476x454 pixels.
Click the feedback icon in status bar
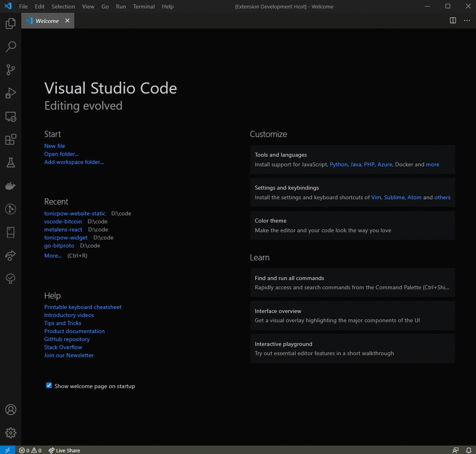click(x=456, y=450)
